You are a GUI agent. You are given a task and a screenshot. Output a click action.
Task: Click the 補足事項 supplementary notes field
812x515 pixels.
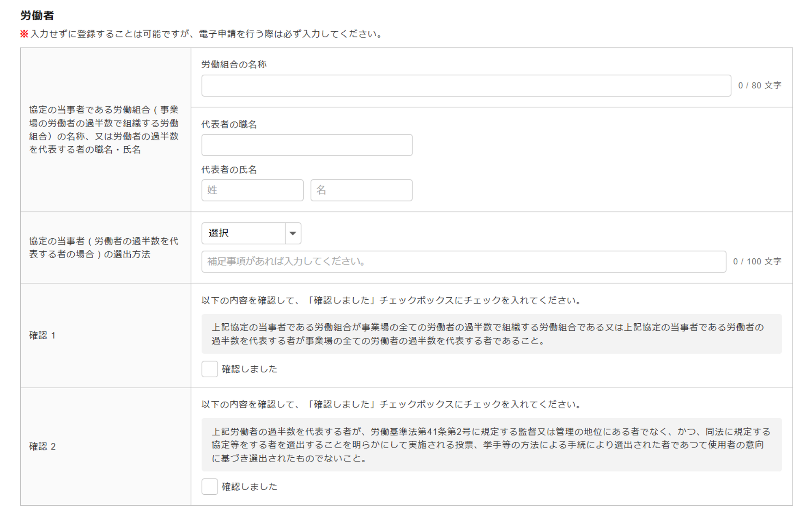(x=463, y=262)
